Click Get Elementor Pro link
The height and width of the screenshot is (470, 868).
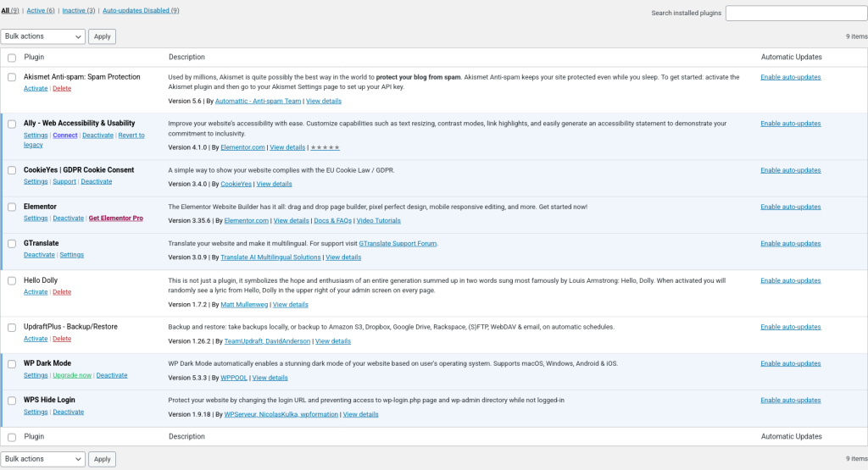(x=115, y=218)
